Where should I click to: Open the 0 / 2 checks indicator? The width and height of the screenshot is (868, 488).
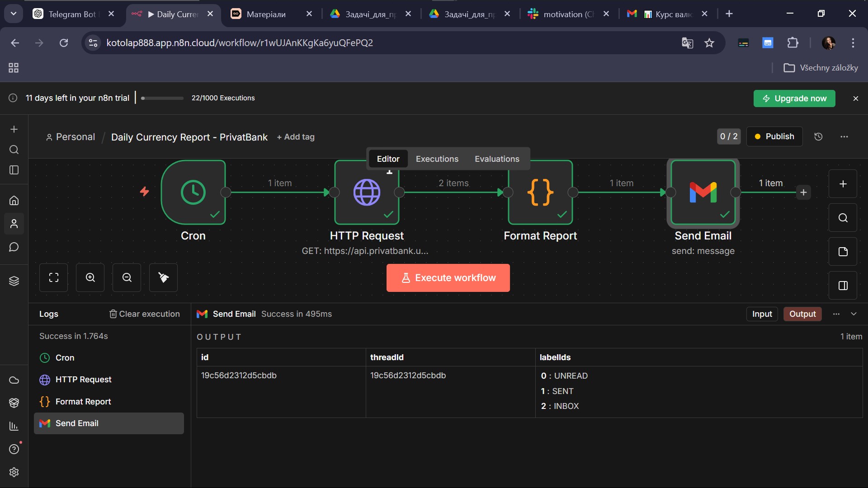tap(729, 136)
